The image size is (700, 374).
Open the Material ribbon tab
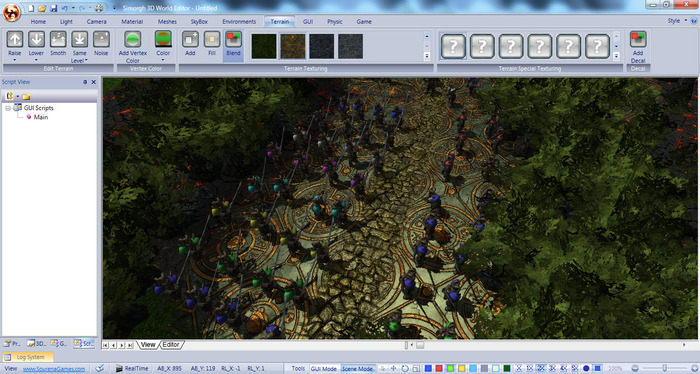click(x=132, y=21)
